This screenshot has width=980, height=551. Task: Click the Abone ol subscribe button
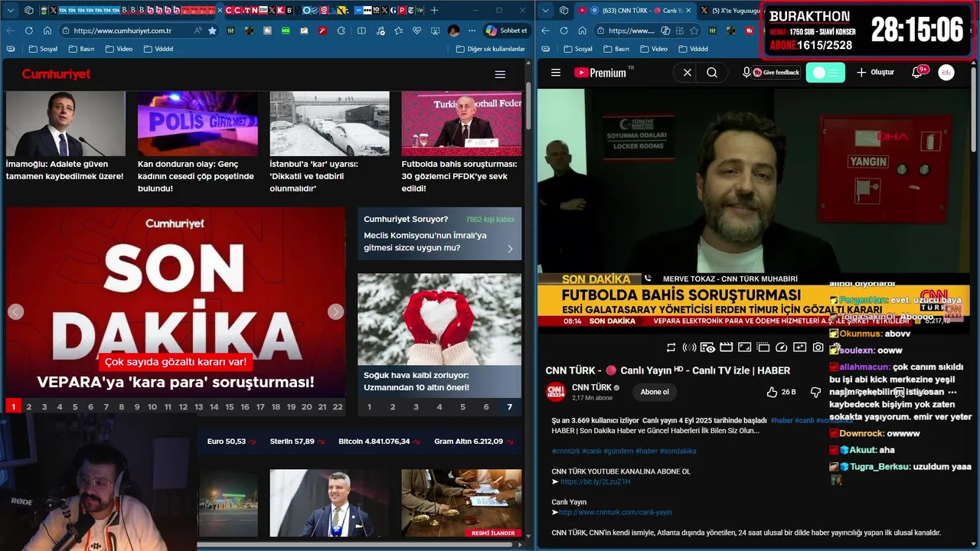655,392
